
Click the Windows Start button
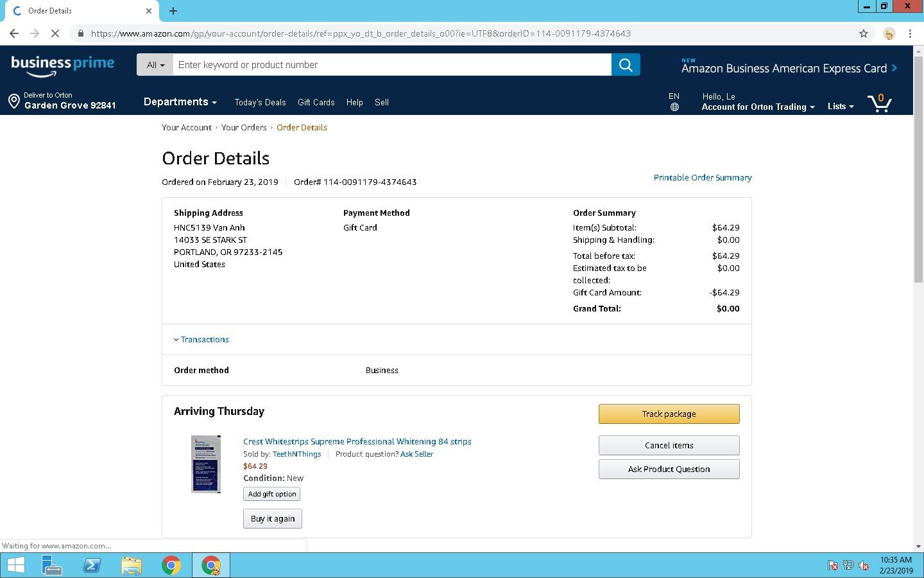tap(15, 565)
